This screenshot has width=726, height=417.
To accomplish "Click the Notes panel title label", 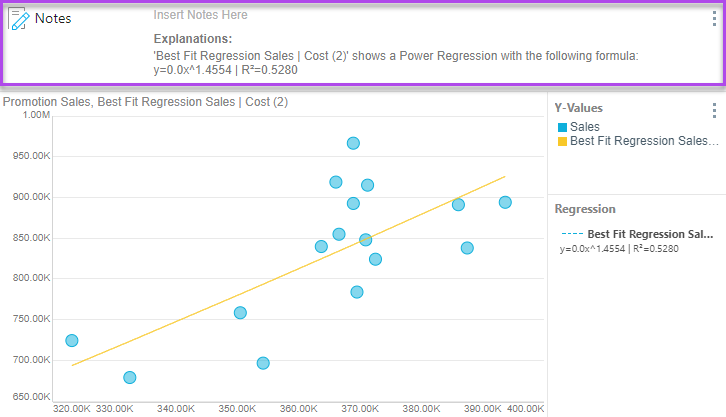I will [52, 19].
